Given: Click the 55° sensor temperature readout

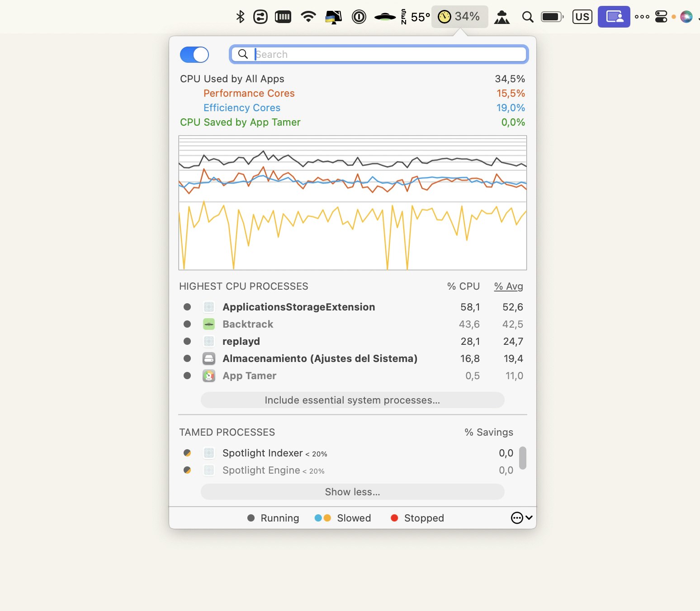Looking at the screenshot, I should coord(416,17).
